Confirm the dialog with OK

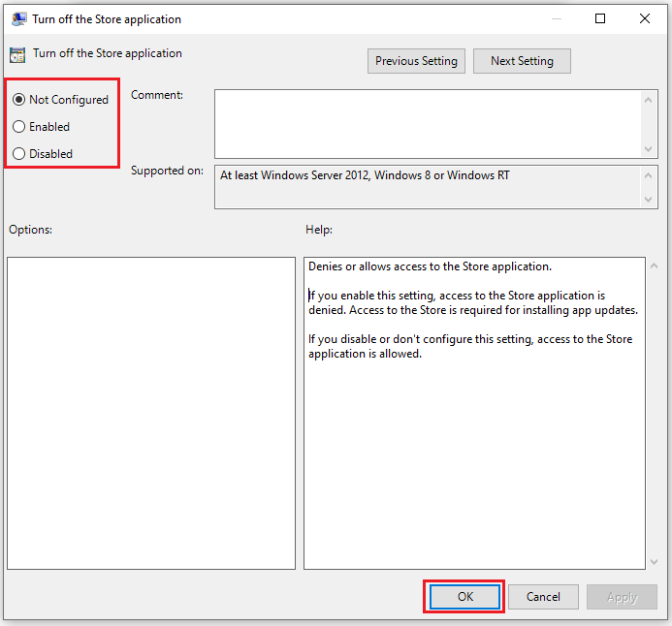point(464,597)
